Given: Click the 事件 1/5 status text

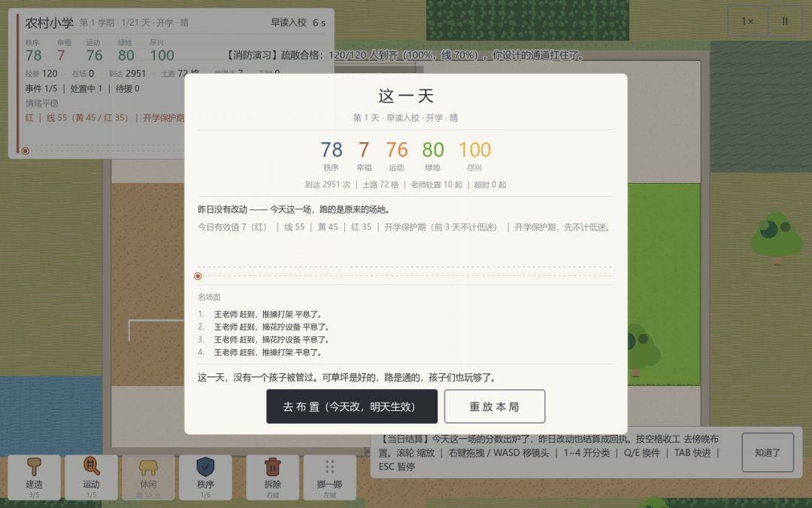Looking at the screenshot, I should (x=41, y=89).
